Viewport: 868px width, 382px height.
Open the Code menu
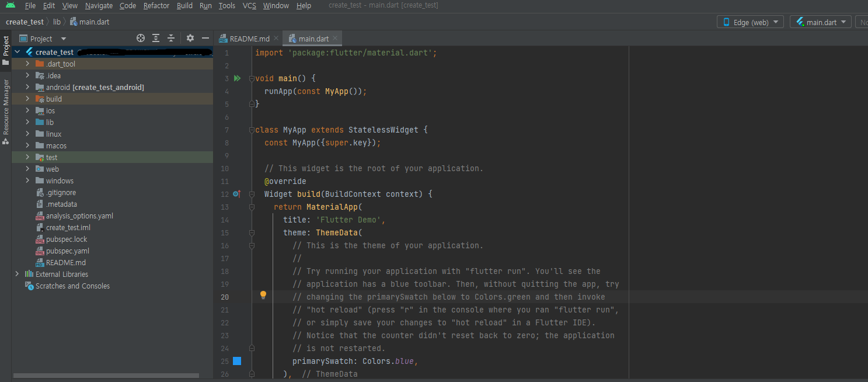pos(128,5)
